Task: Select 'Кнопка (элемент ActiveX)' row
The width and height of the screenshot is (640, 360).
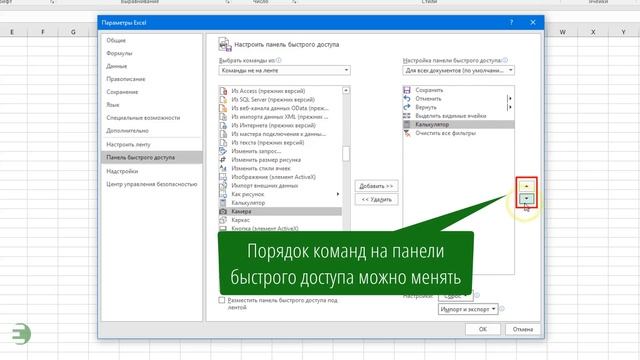Action: 280,229
